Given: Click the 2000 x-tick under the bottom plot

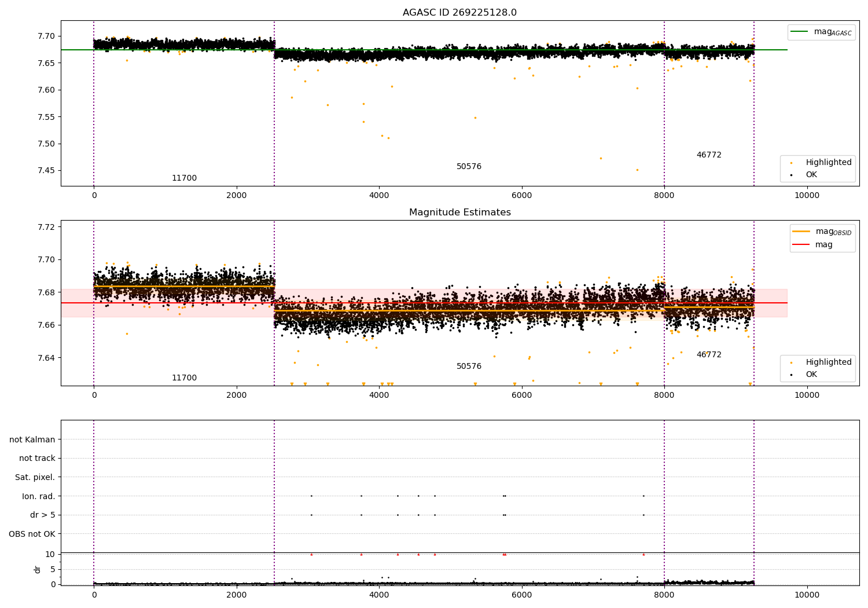Looking at the screenshot, I should coord(237,595).
